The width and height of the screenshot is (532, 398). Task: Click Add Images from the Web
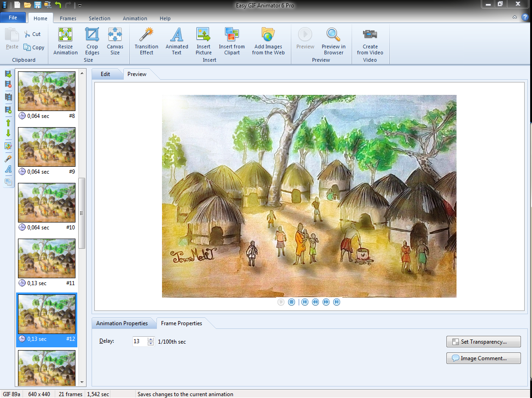pos(268,41)
